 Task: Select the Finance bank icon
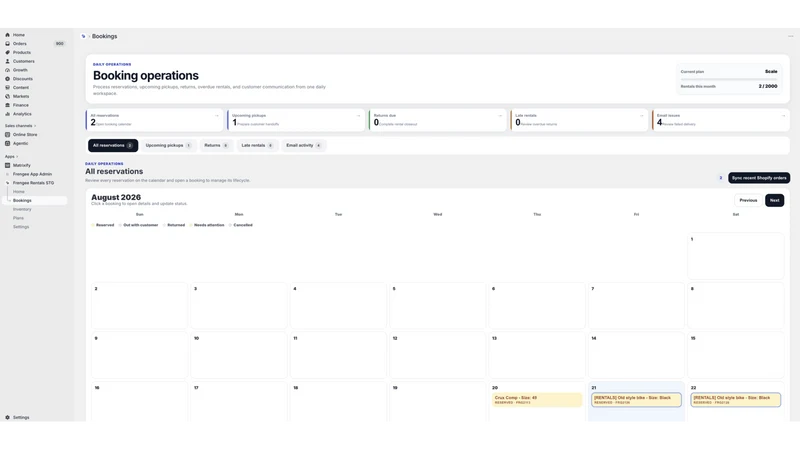(x=8, y=105)
